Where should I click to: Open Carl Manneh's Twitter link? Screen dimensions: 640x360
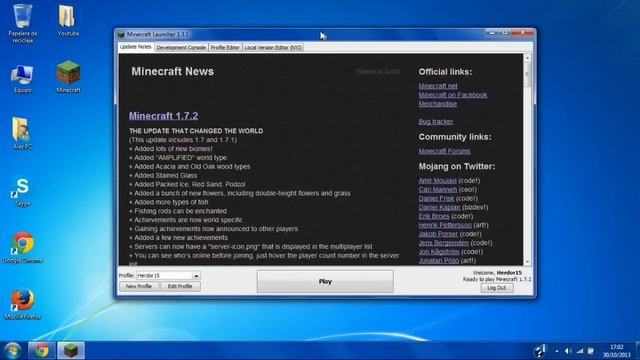point(438,189)
